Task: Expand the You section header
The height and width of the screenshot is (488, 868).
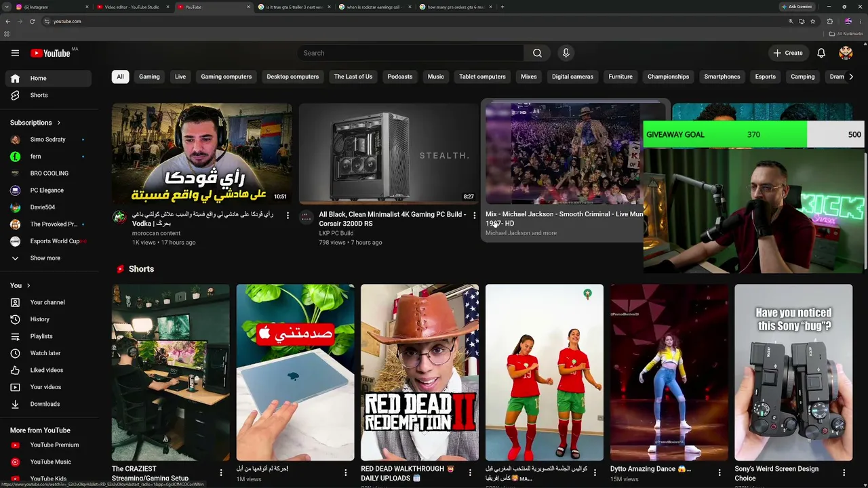Action: click(20, 285)
